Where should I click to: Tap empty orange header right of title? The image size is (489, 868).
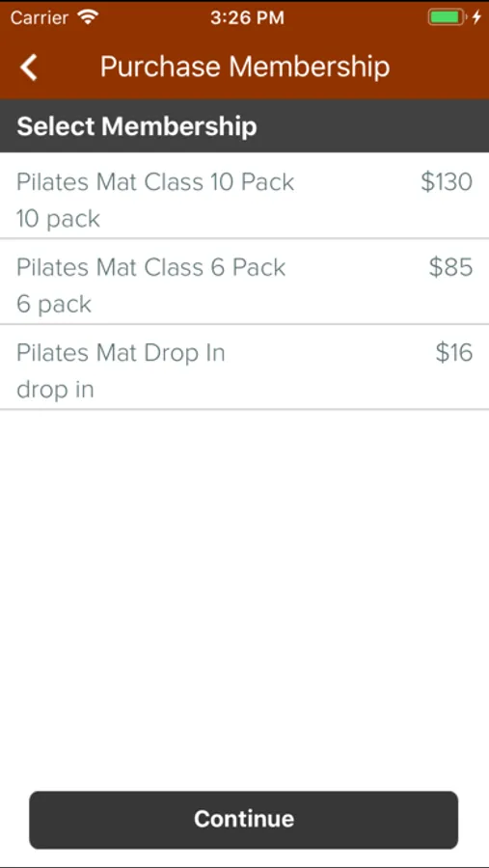pyautogui.click(x=438, y=68)
